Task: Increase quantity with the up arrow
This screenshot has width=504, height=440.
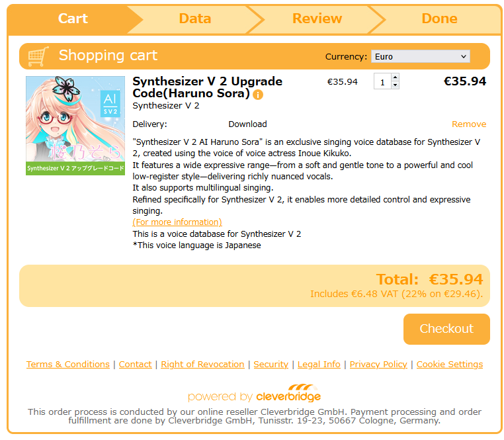Action: 395,77
